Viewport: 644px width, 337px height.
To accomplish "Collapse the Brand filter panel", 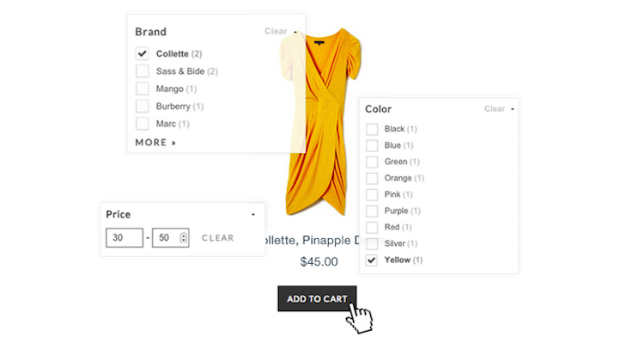I will (295, 32).
